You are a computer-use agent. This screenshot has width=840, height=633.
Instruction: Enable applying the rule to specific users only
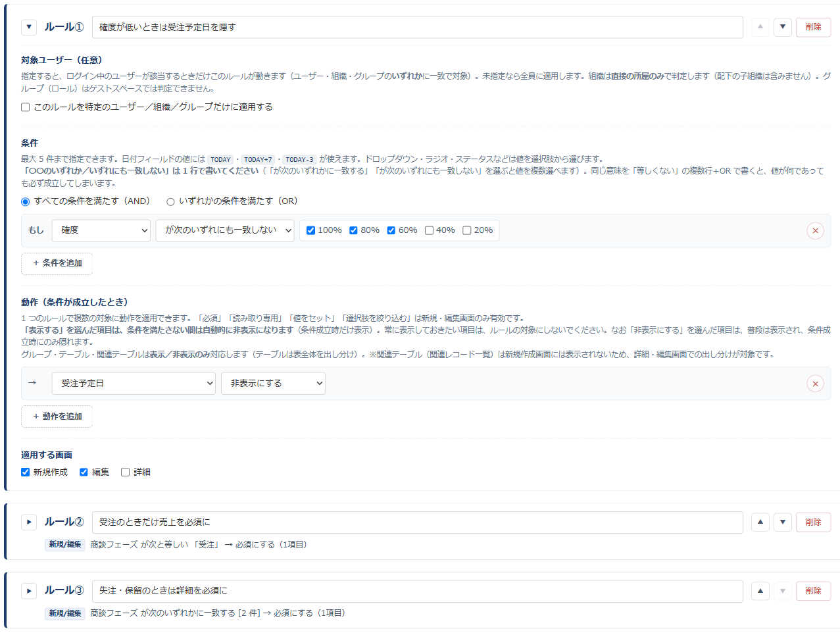26,107
